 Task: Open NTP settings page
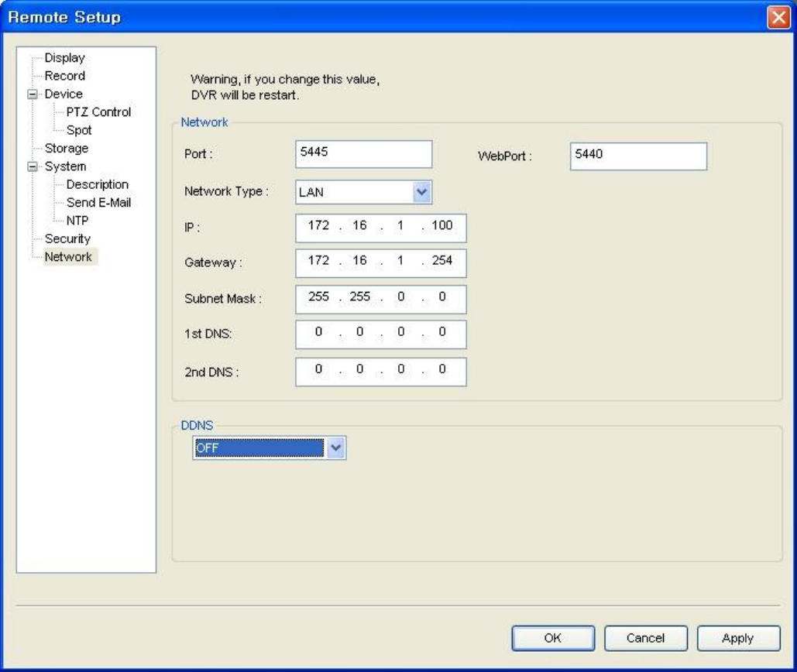tap(77, 220)
